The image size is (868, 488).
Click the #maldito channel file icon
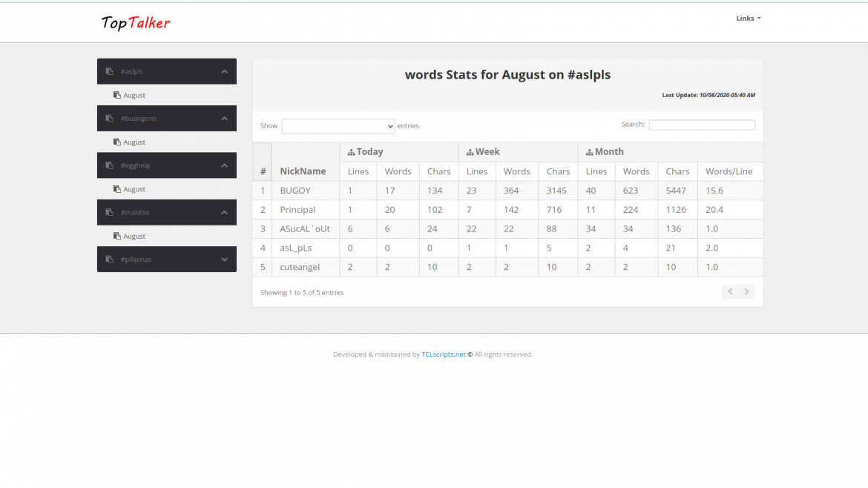click(x=110, y=212)
